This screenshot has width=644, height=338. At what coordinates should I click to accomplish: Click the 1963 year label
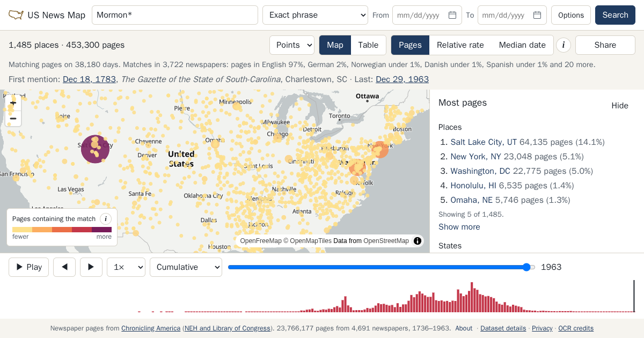(551, 267)
